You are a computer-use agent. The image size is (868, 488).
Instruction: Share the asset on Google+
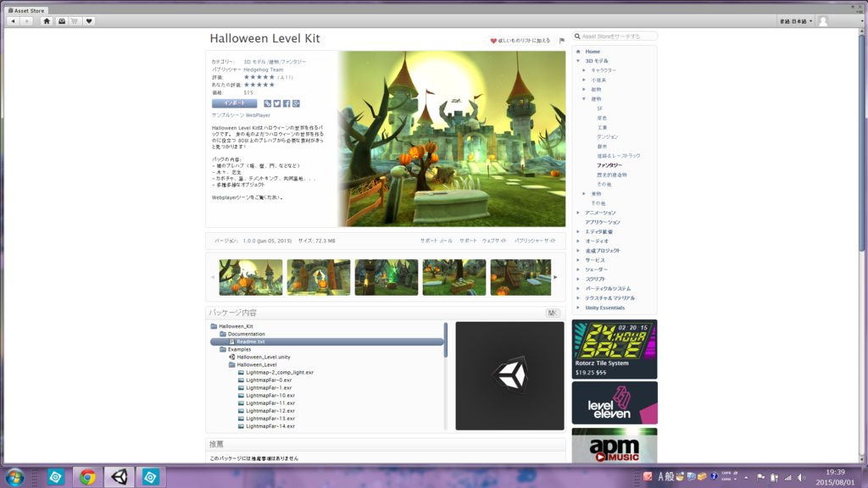295,103
